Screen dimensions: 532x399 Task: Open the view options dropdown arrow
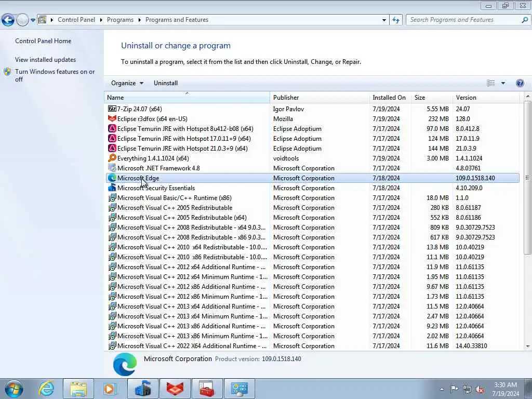[503, 83]
